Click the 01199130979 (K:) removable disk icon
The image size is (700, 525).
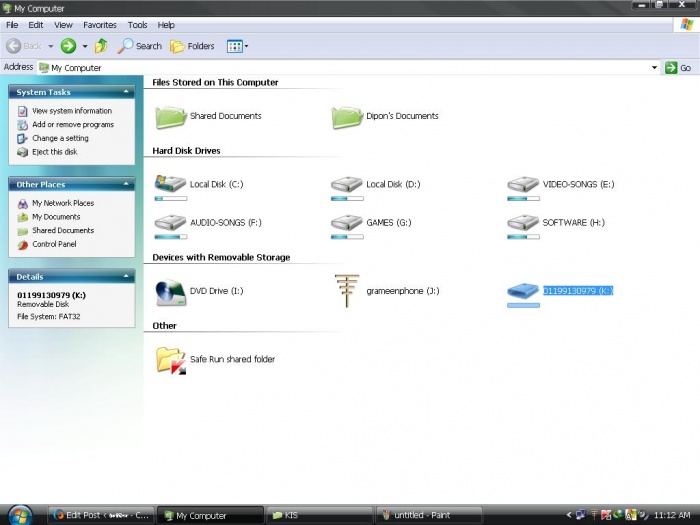pos(523,291)
